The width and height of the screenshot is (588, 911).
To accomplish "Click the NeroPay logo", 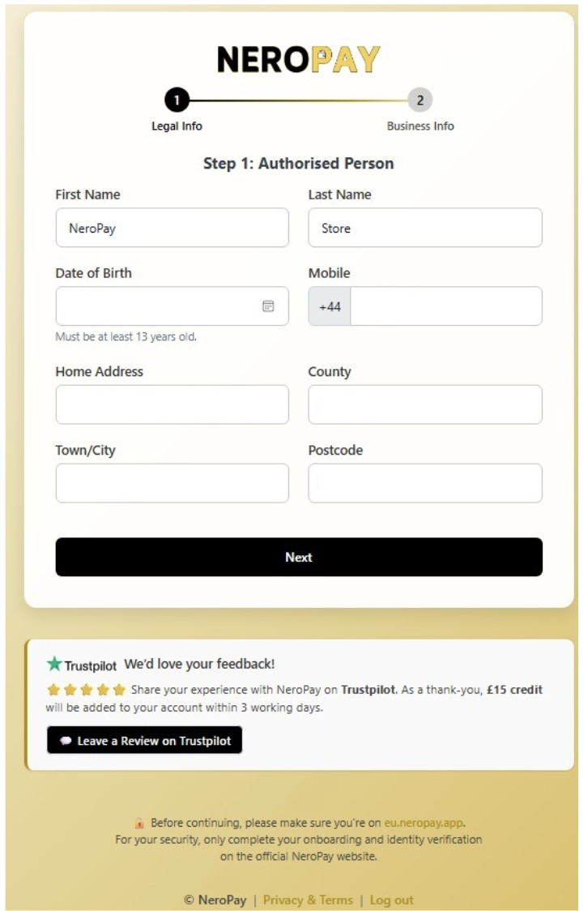I will pos(298,59).
